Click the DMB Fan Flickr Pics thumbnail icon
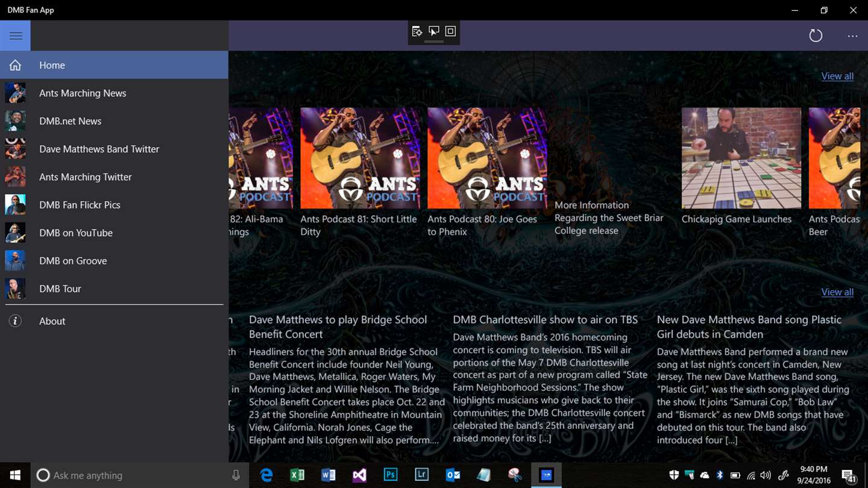Screen dimensions: 868x488 coord(15,205)
